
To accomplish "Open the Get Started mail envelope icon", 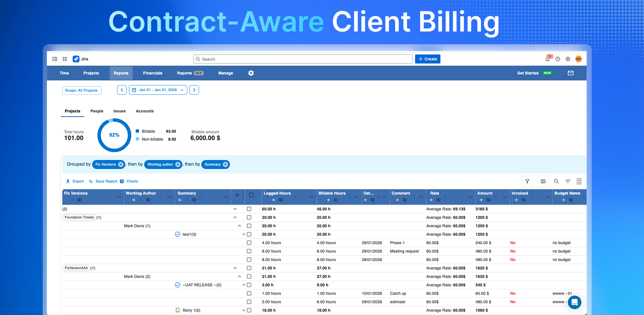I will coord(570,73).
